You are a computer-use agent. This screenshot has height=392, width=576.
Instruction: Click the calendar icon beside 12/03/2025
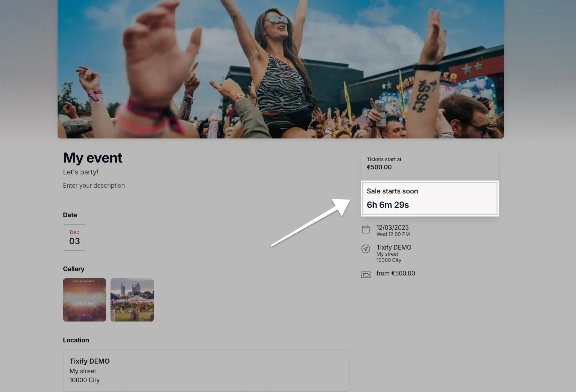pos(365,229)
